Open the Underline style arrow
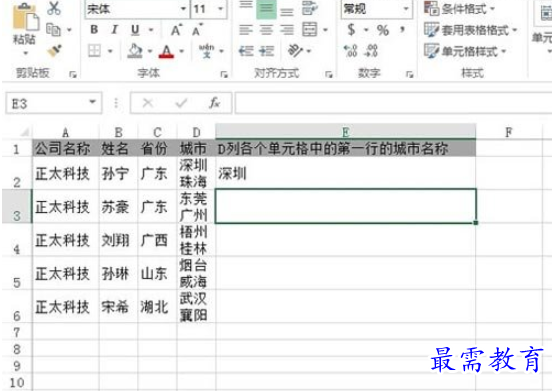The image size is (552, 391). tap(151, 30)
